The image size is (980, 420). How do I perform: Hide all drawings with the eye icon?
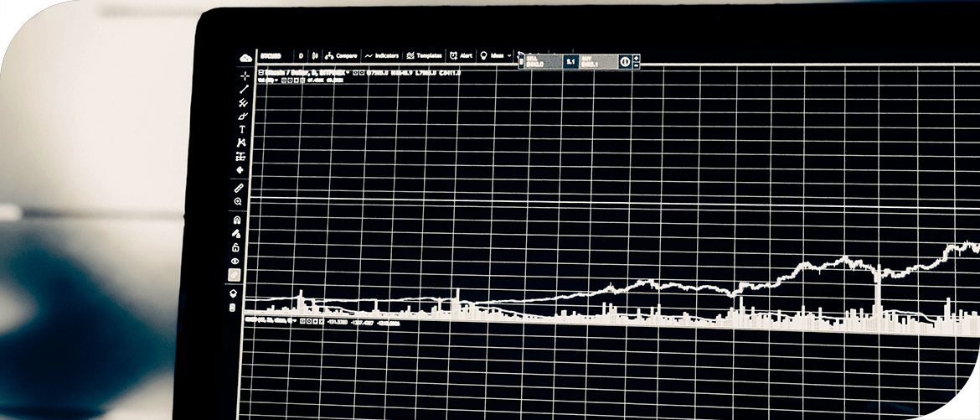(235, 261)
